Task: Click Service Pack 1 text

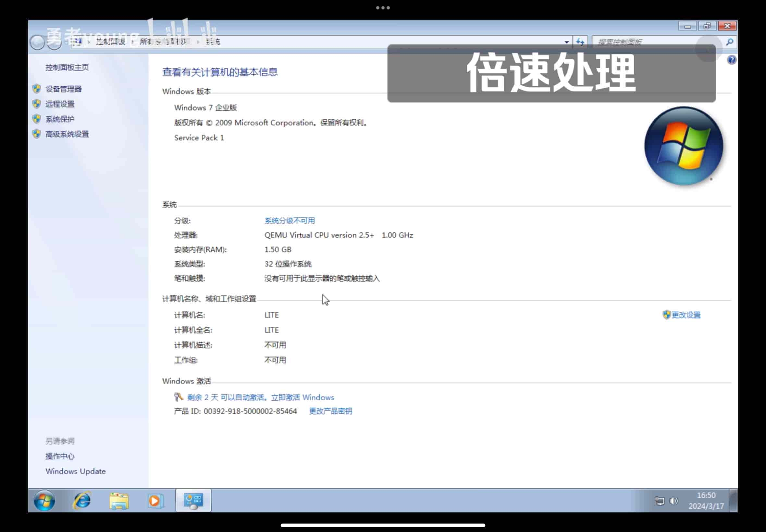Action: click(x=199, y=138)
